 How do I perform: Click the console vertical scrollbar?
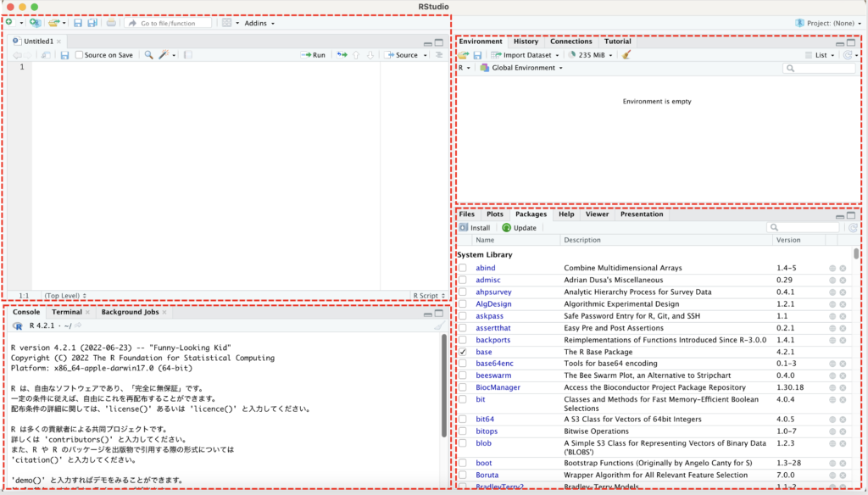click(x=444, y=386)
